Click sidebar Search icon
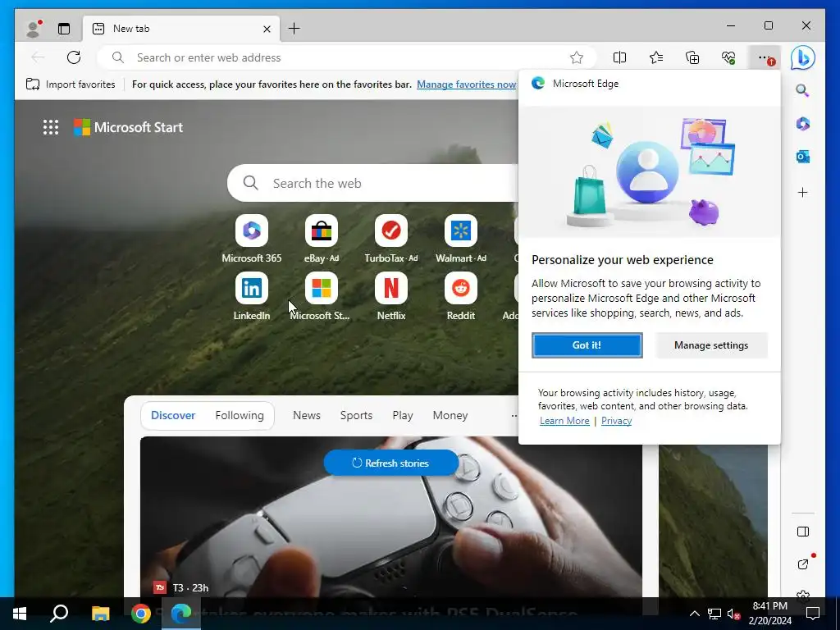The image size is (840, 630). (x=802, y=90)
